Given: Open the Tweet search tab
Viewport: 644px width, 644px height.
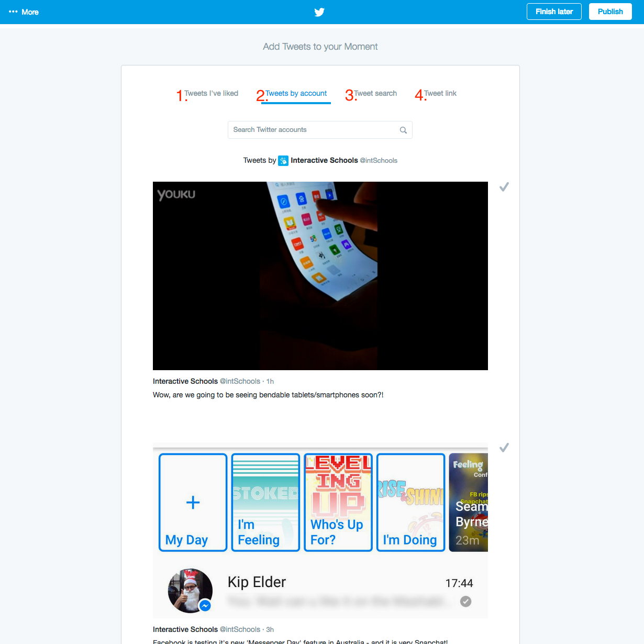Looking at the screenshot, I should point(375,93).
